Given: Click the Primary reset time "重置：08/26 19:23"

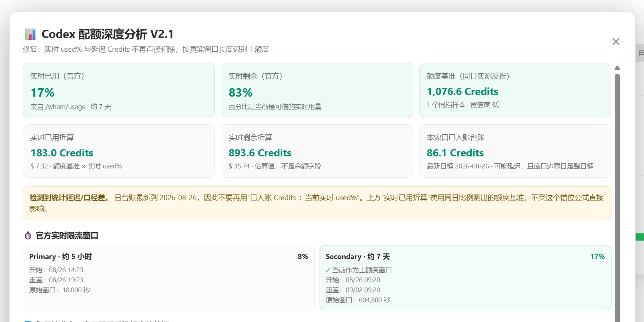Looking at the screenshot, I should [x=56, y=280].
